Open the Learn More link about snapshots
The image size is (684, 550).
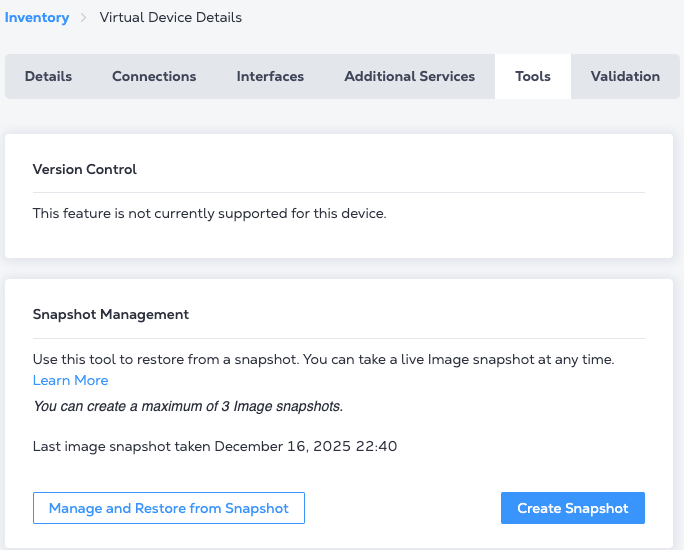click(x=70, y=380)
